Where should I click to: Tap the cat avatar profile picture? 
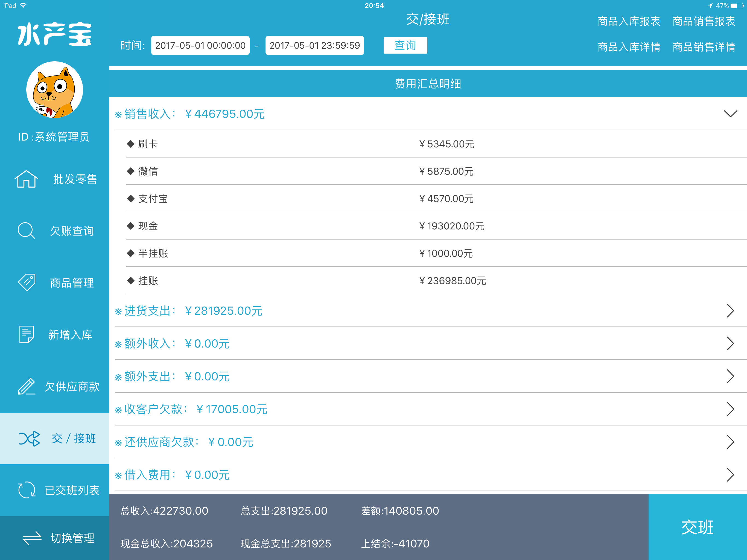tap(55, 90)
